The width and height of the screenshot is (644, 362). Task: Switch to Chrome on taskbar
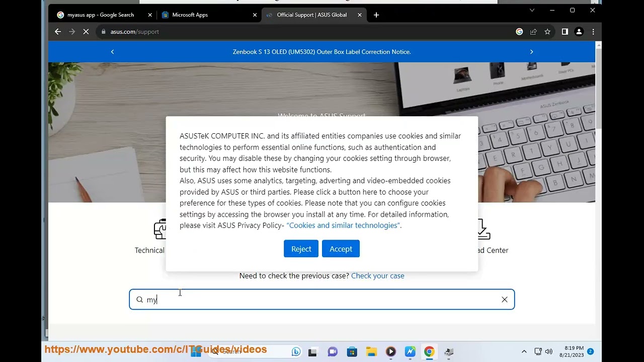(x=429, y=352)
